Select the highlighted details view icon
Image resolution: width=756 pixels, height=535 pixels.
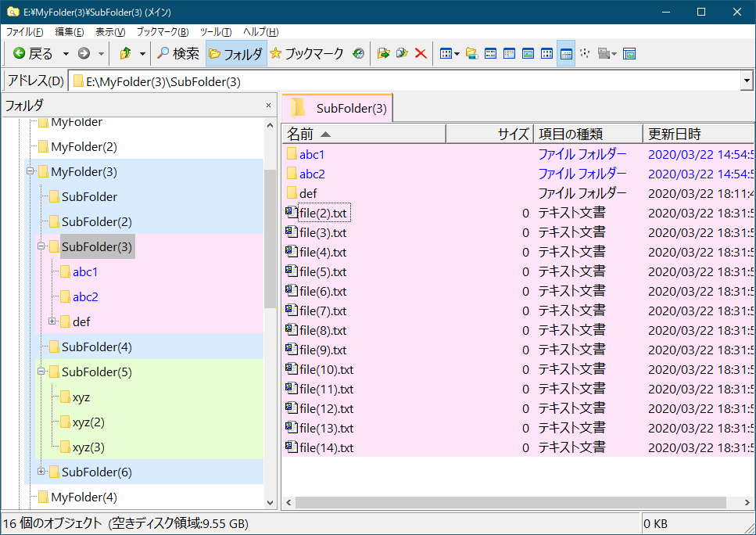pyautogui.click(x=566, y=54)
